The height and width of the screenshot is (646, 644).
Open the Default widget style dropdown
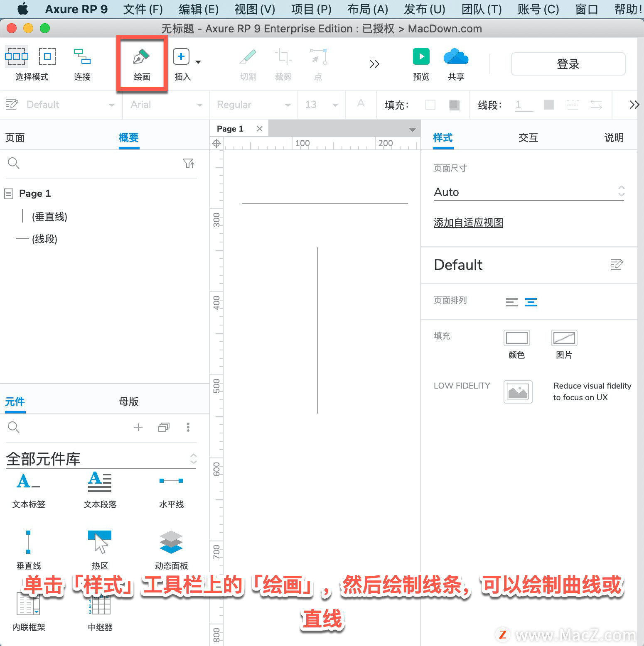click(x=71, y=105)
